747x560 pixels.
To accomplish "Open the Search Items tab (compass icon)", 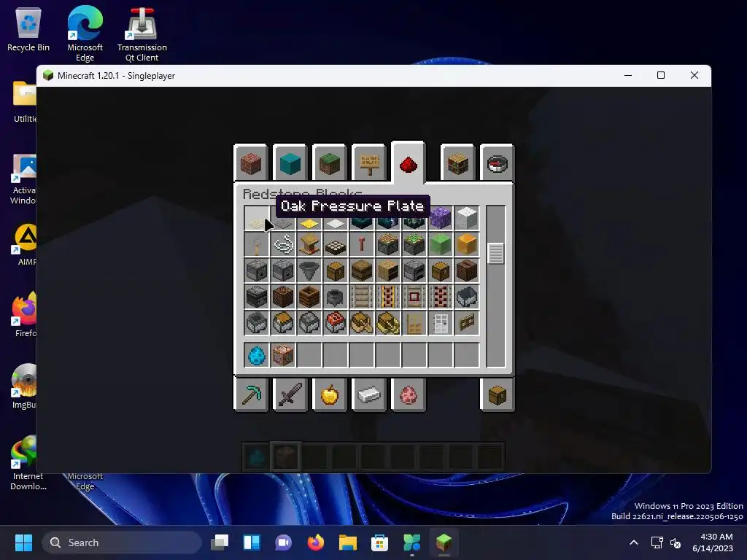I will [x=497, y=163].
